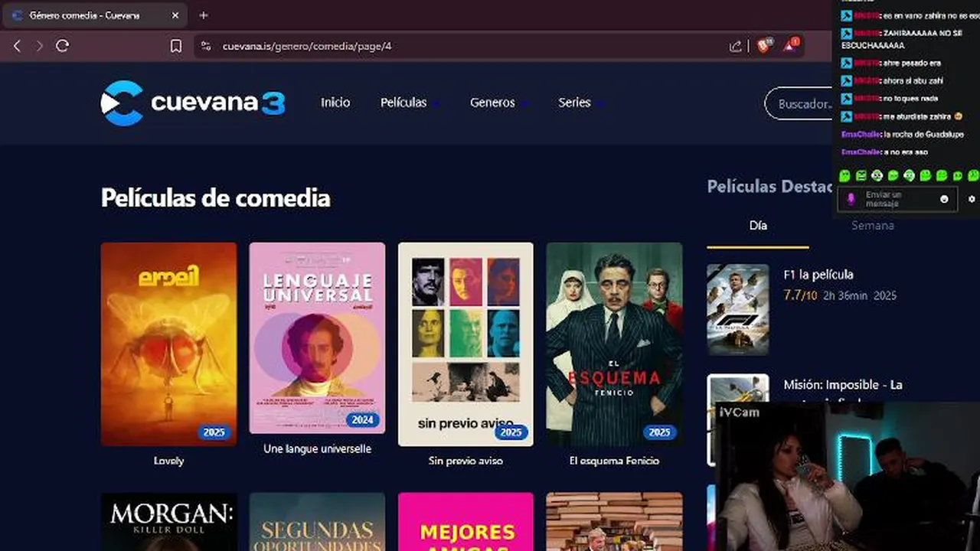This screenshot has height=551, width=980.
Task: Bookmark this page with the bookmark icon
Action: tap(176, 46)
